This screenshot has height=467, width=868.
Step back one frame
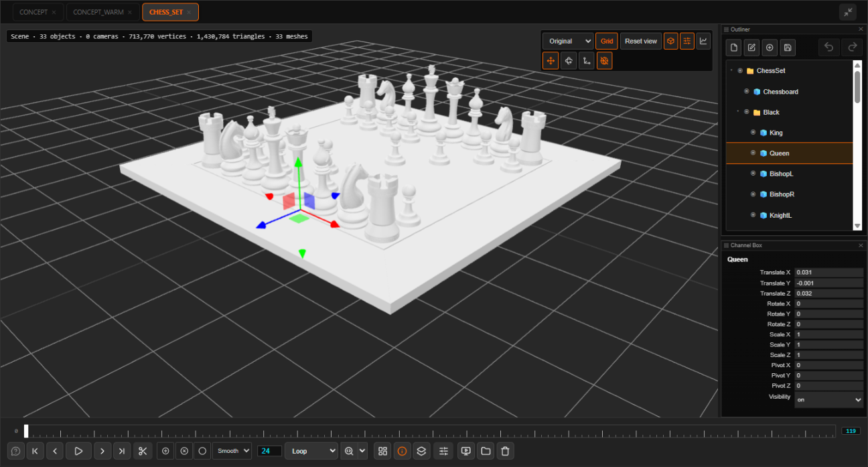[55, 451]
